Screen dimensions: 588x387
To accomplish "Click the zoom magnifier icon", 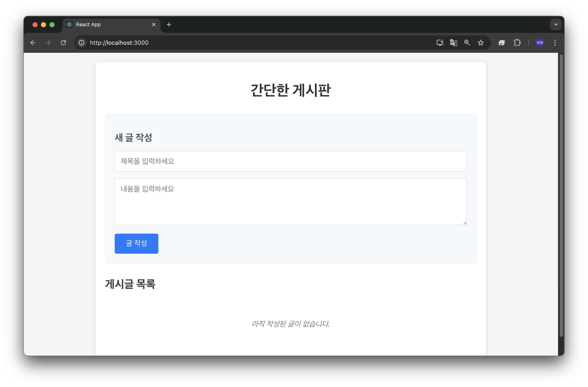I will click(x=467, y=43).
